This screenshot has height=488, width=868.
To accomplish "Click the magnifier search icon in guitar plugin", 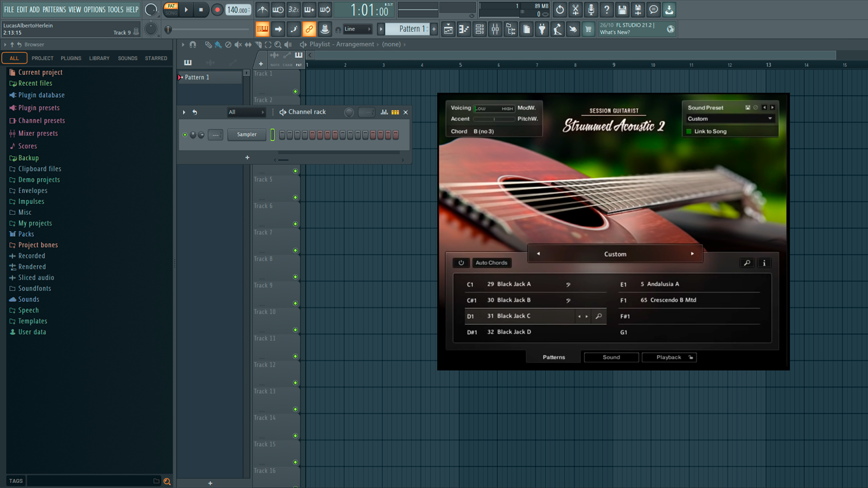I will pos(747,263).
